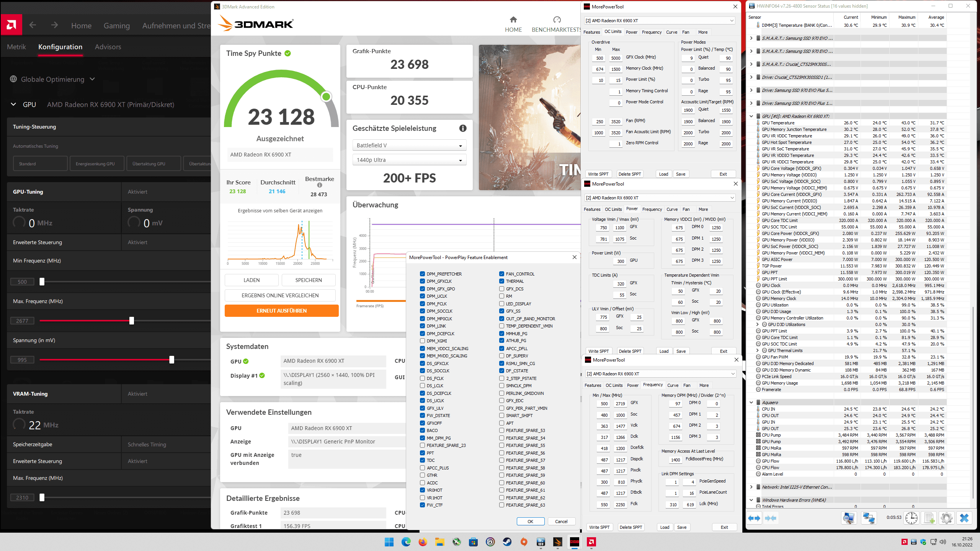Open HWiNFO remote network computers icon
980x551 pixels.
point(868,518)
